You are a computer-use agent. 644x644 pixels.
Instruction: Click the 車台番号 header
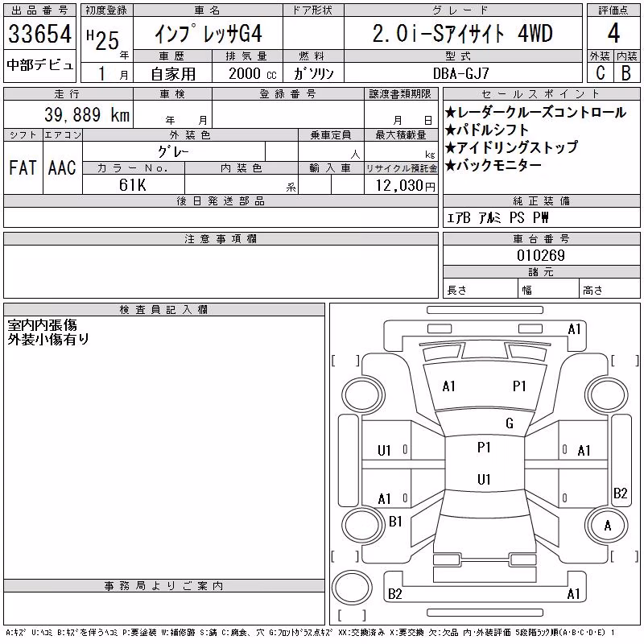pos(541,238)
